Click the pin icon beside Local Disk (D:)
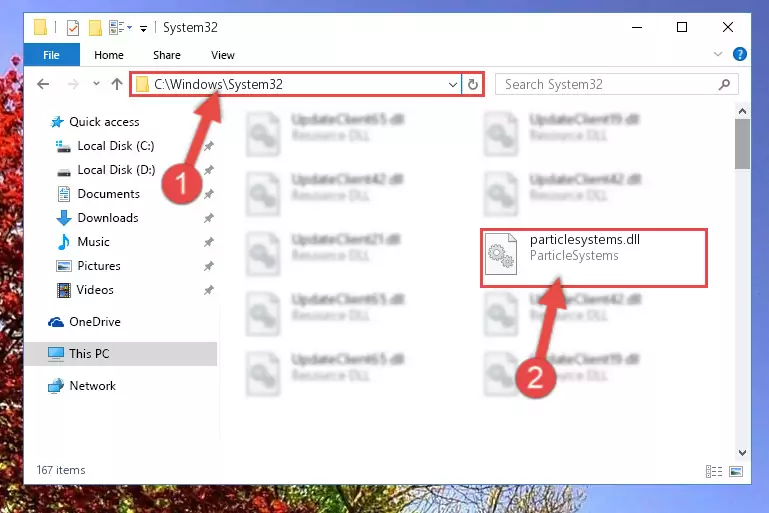 208,170
